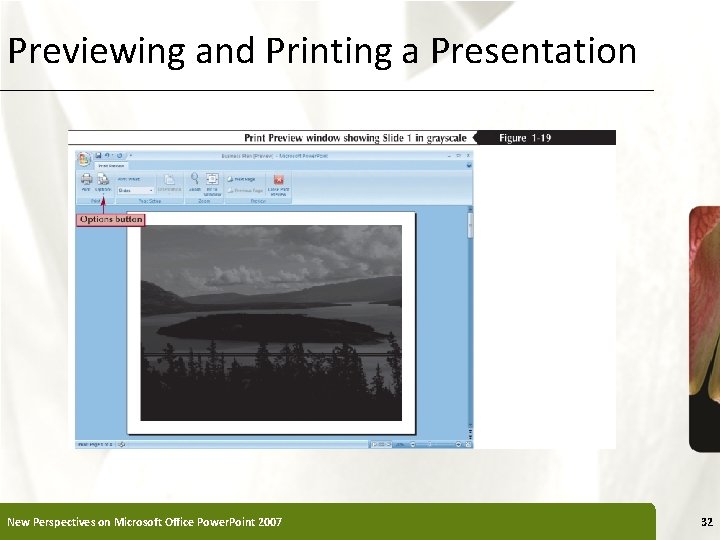Screen dimensions: 720x540
Task: Go to Previous Page
Action: pyautogui.click(x=245, y=190)
